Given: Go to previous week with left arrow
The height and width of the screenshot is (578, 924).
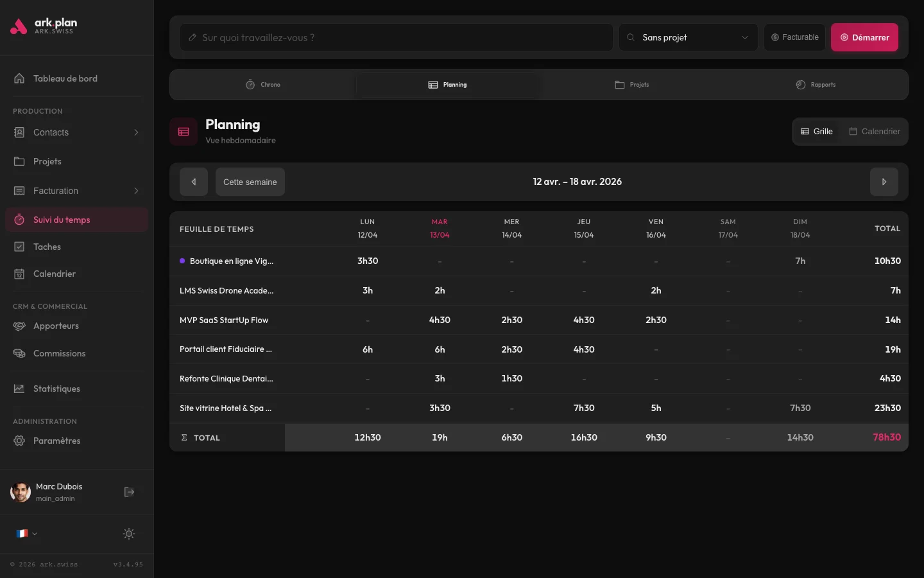Looking at the screenshot, I should [194, 182].
